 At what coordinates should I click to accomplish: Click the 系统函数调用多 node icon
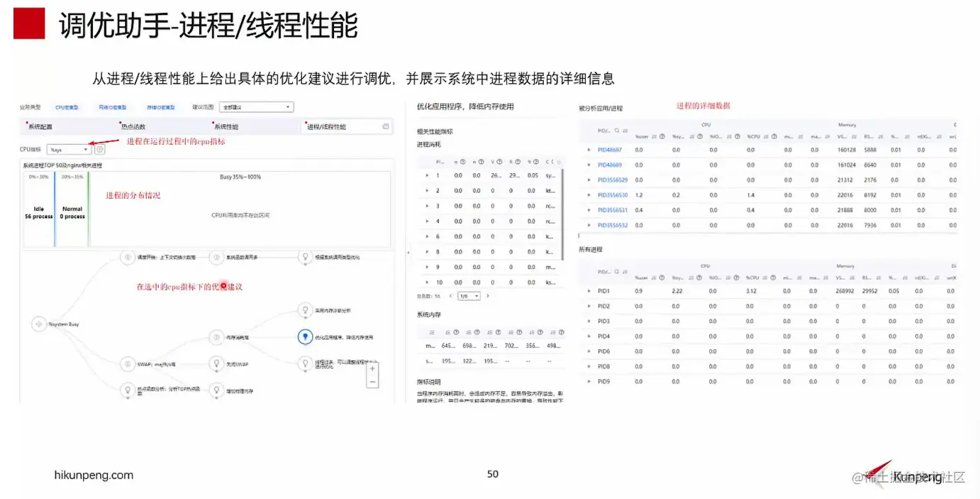point(216,257)
